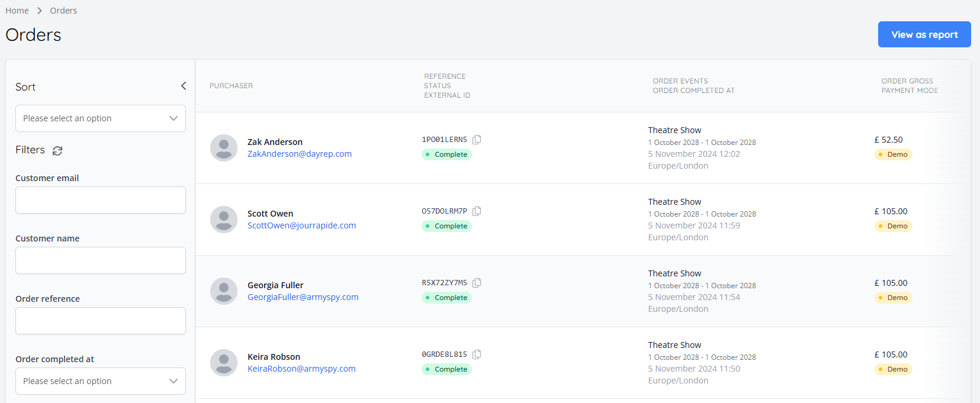Screen dimensions: 980x403
Task: Copy order reference O57DOLRM7P
Action: point(477,211)
